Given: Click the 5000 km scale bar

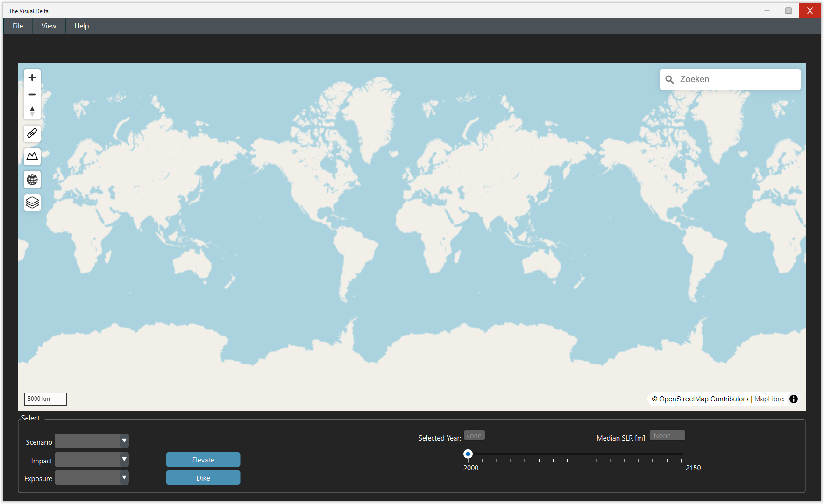Looking at the screenshot, I should click(45, 399).
